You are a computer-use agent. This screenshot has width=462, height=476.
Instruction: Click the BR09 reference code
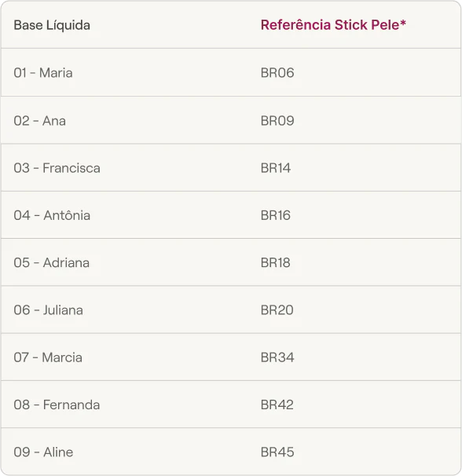point(277,121)
